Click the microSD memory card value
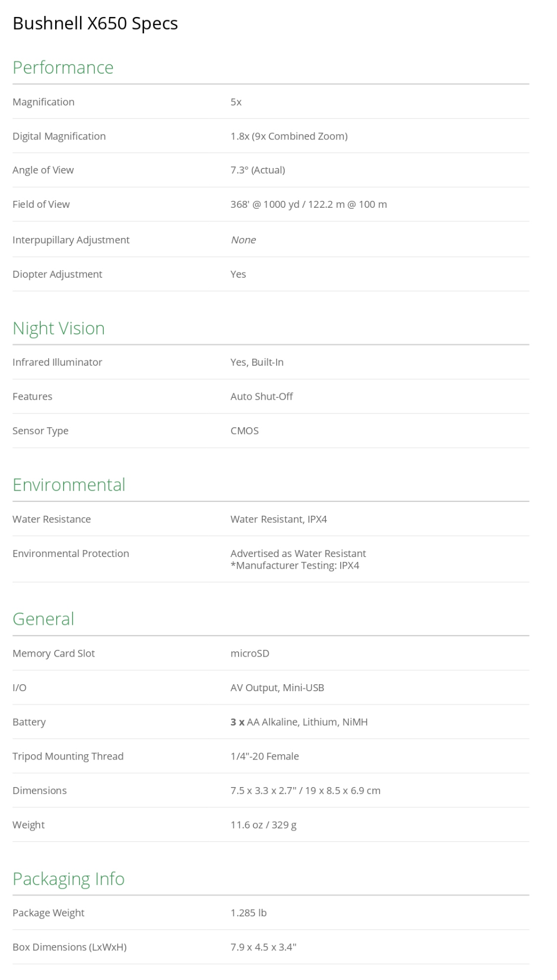Screen dimensions: 557x980 250,653
